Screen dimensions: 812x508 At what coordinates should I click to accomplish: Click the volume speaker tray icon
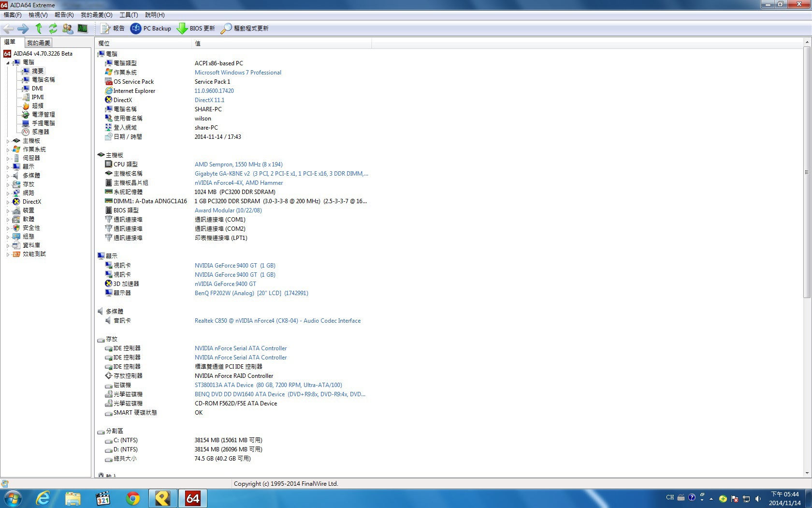coord(758,498)
